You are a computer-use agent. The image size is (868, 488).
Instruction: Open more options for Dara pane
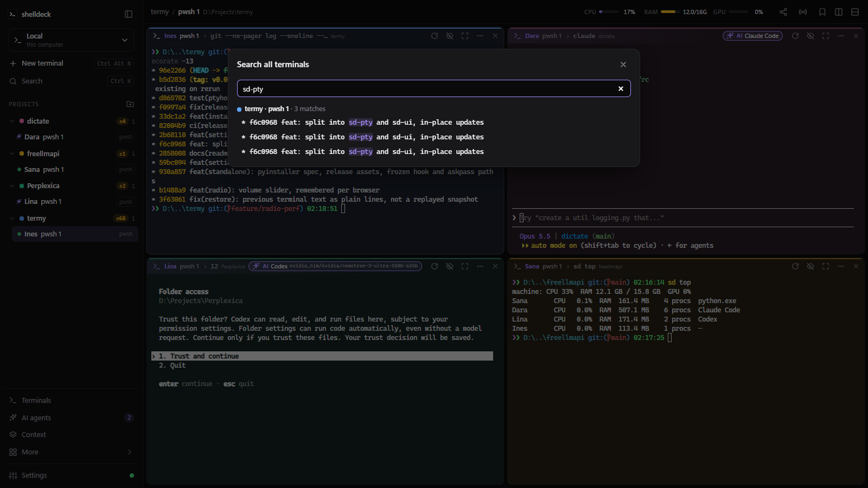(841, 36)
